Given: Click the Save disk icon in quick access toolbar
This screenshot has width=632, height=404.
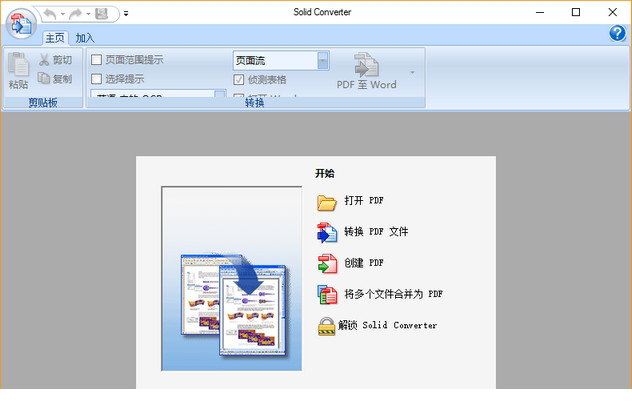Looking at the screenshot, I should 101,14.
